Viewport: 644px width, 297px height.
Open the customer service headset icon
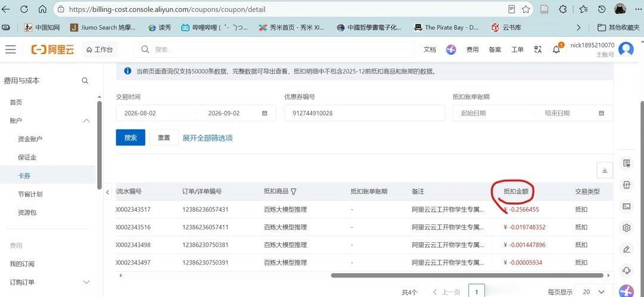tap(626, 270)
